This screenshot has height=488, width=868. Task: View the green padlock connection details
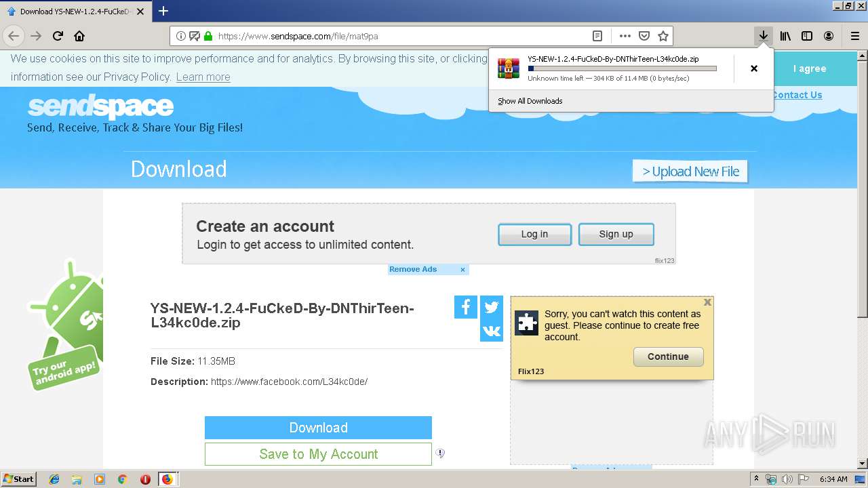pyautogui.click(x=208, y=36)
